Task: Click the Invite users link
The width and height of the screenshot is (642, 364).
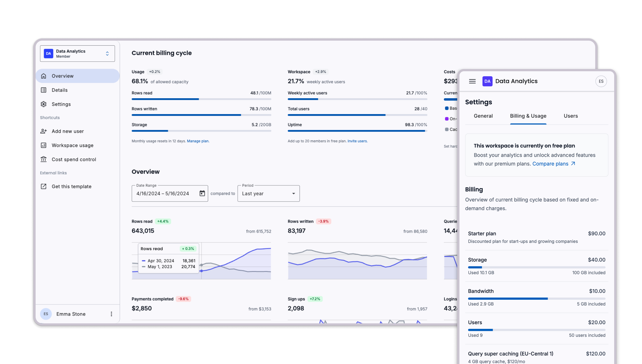Action: (x=358, y=141)
